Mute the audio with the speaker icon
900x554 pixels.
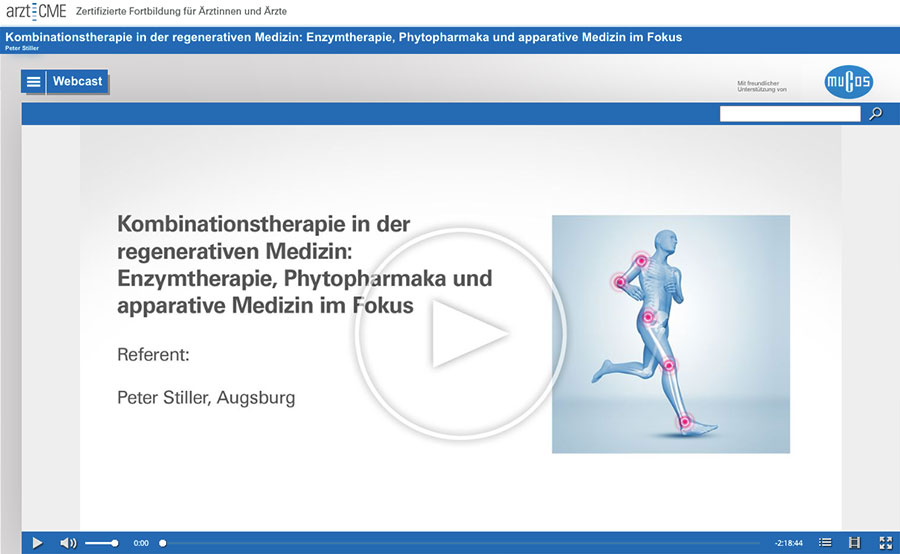pos(68,543)
